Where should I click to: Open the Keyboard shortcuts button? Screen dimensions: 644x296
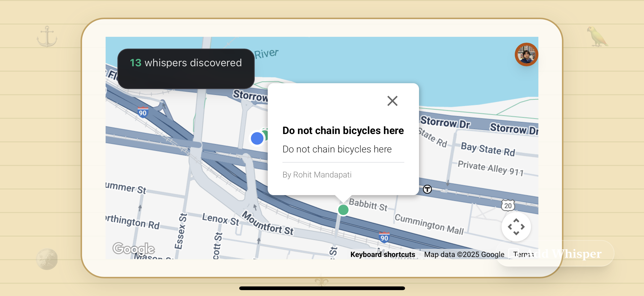[x=382, y=254]
